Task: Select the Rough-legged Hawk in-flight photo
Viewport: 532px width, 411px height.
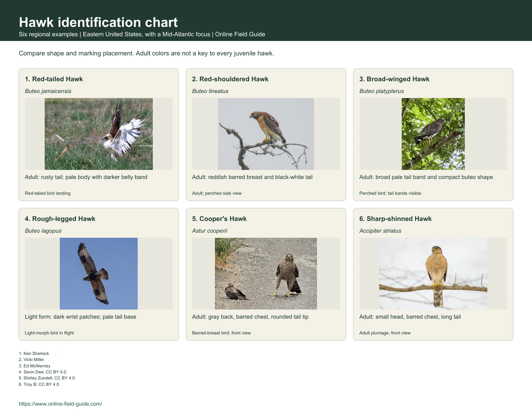Action: point(99,274)
